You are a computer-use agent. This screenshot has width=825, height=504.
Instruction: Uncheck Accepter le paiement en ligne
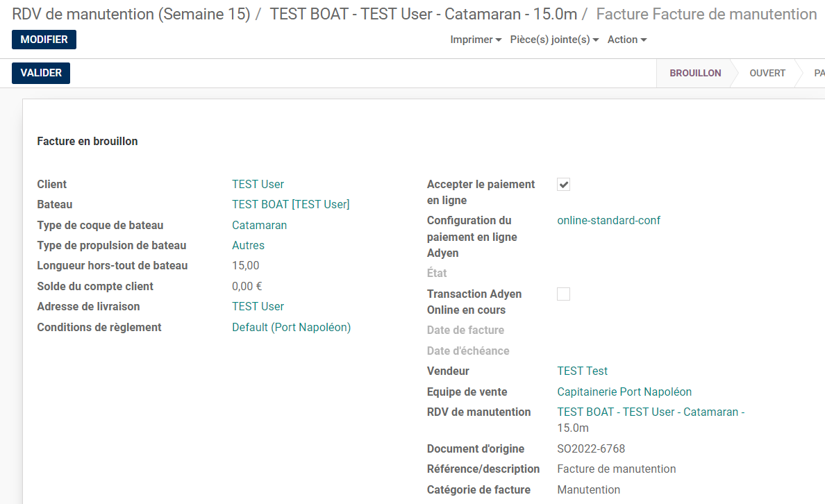click(564, 185)
